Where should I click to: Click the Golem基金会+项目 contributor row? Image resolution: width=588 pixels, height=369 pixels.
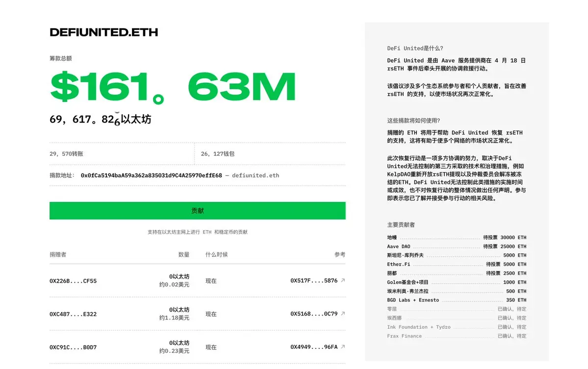tap(457, 282)
